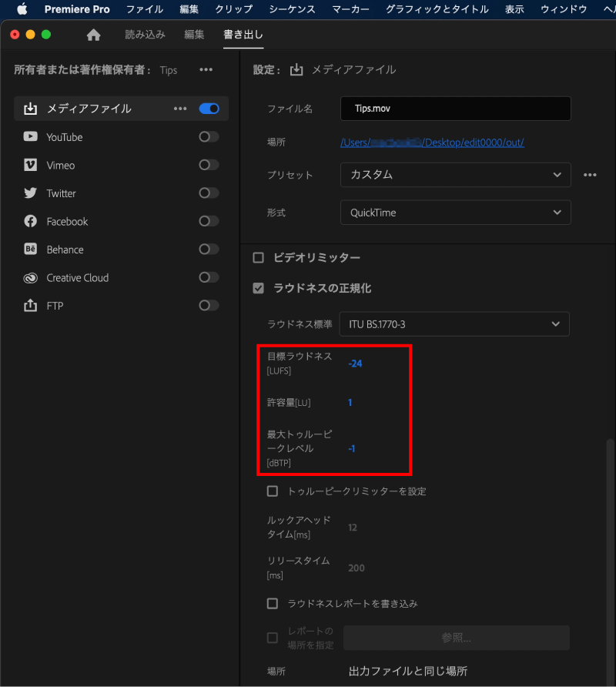The width and height of the screenshot is (616, 687).
Task: Open the 形式 dropdown showing QuickTime
Action: tap(456, 213)
